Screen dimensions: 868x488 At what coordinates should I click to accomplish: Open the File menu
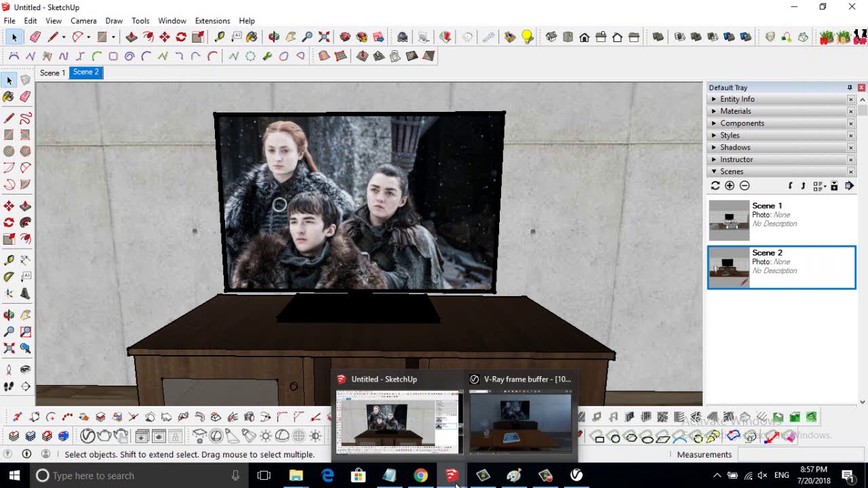(9, 21)
